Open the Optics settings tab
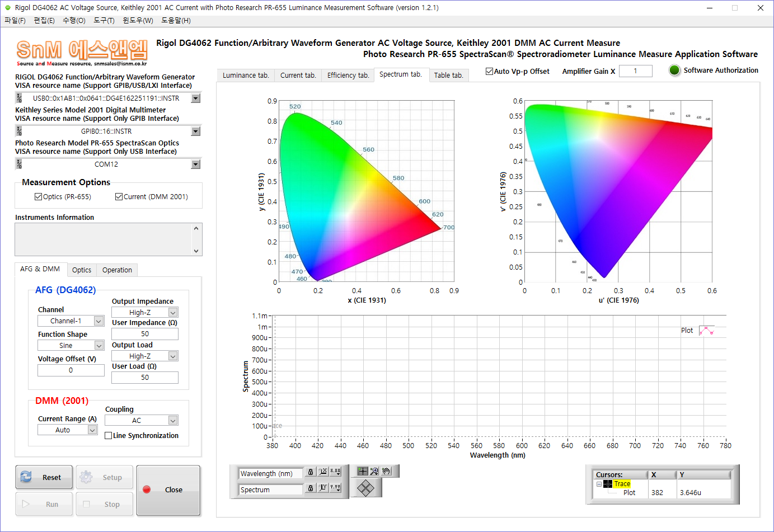This screenshot has height=532, width=774. [x=82, y=270]
